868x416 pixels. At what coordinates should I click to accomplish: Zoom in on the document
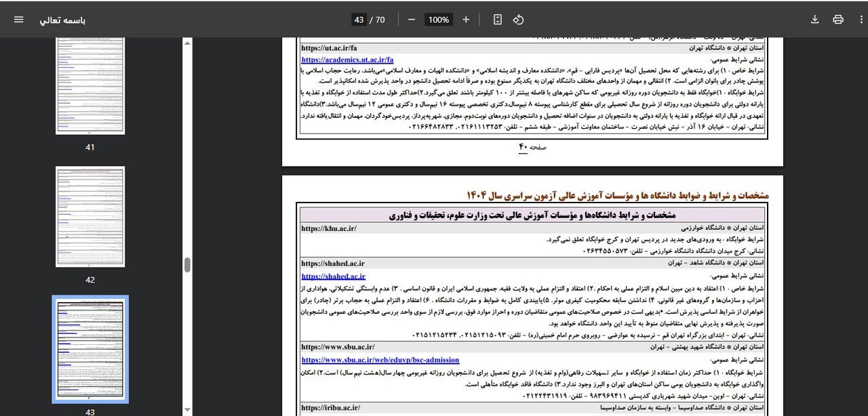tap(466, 20)
